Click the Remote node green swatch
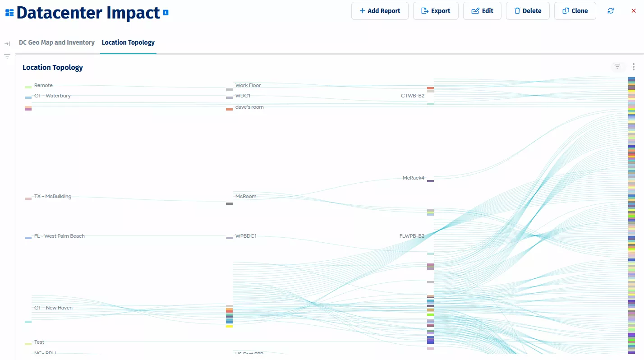644x360 pixels. [28, 87]
